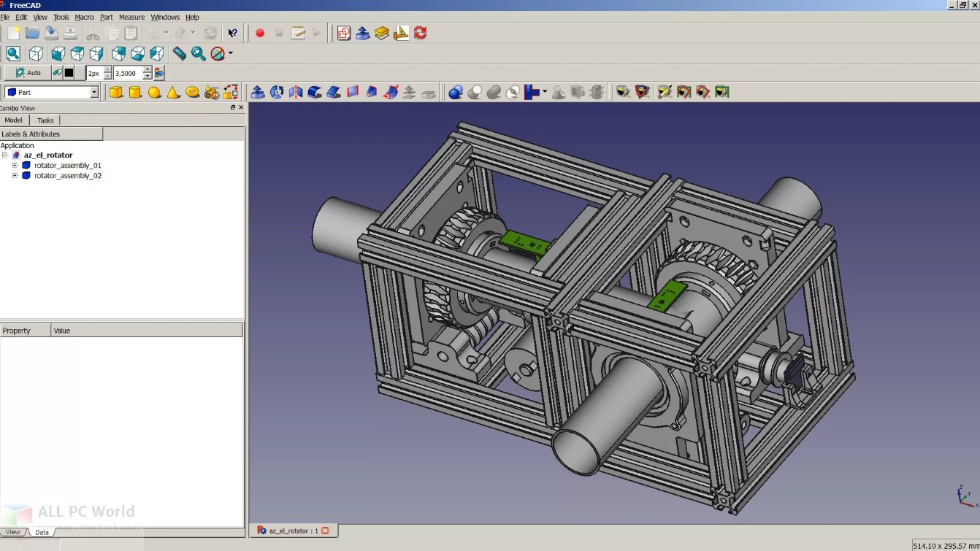The height and width of the screenshot is (551, 980).
Task: Open the Macro menu
Action: click(84, 17)
